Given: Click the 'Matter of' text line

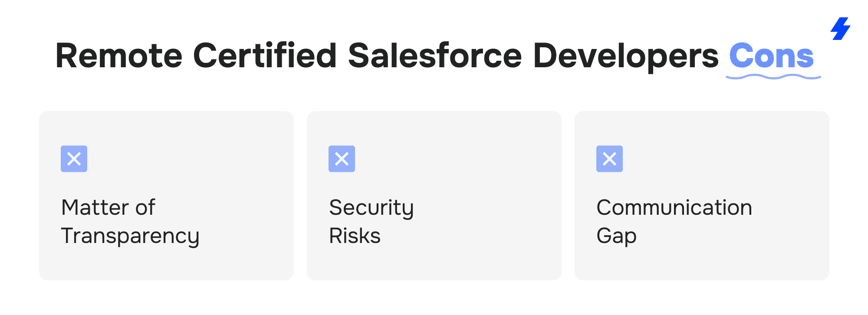Looking at the screenshot, I should pos(108,207).
